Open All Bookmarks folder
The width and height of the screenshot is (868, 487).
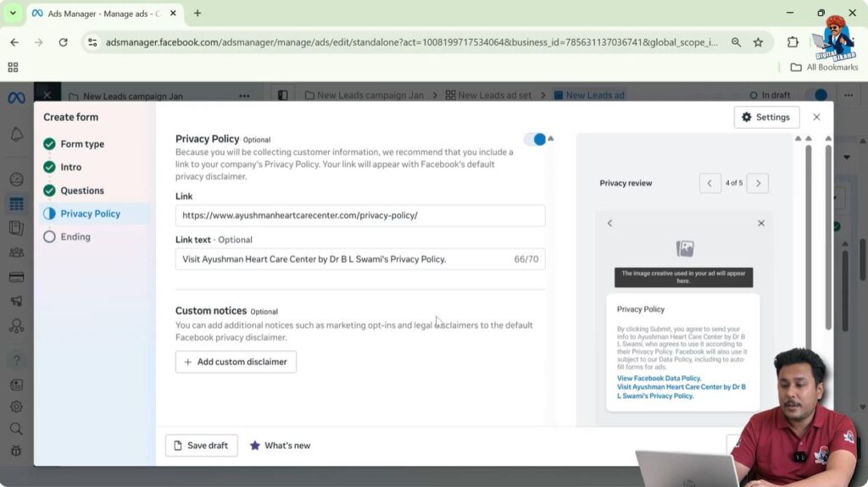pyautogui.click(x=824, y=68)
